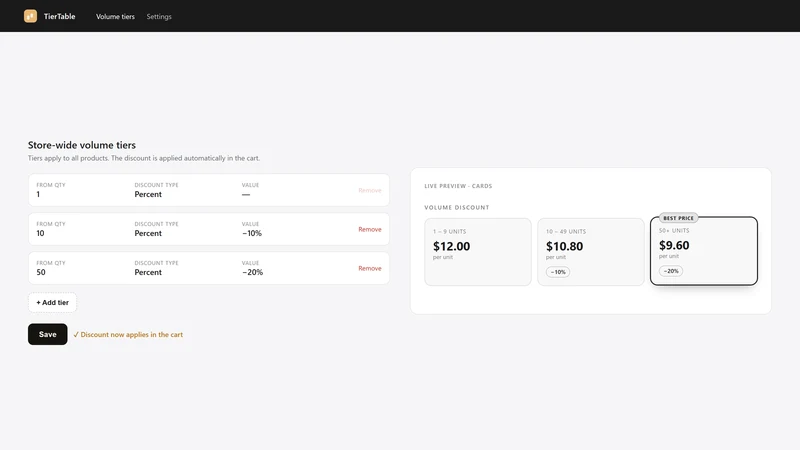The width and height of the screenshot is (800, 450).
Task: Edit From Qty field showing 1
Action: 38,194
